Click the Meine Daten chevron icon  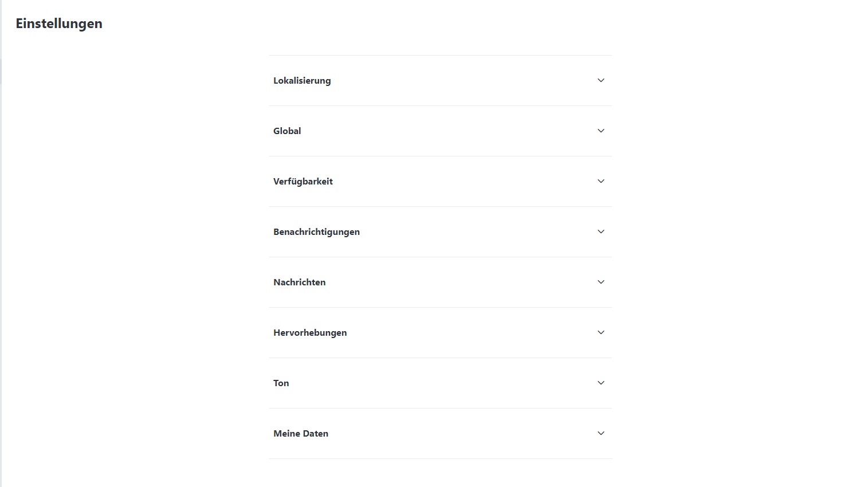(601, 433)
